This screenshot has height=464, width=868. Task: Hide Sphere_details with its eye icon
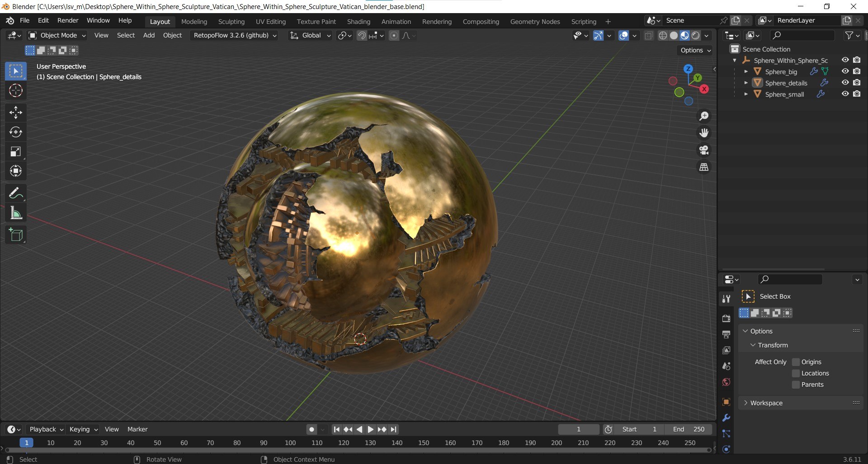[845, 83]
